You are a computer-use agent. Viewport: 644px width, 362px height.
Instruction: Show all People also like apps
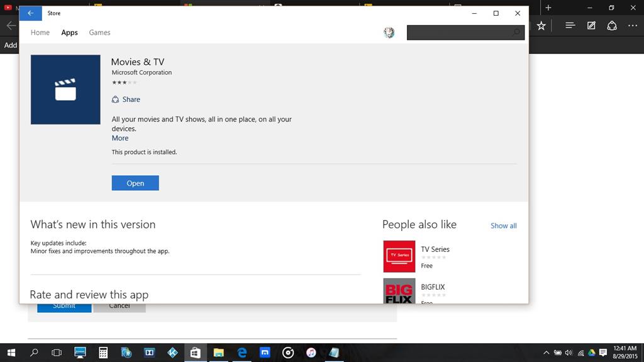coord(504,226)
